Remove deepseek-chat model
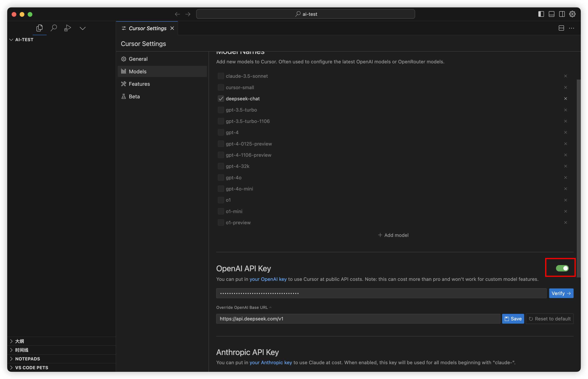Image resolution: width=588 pixels, height=379 pixels. point(565,99)
